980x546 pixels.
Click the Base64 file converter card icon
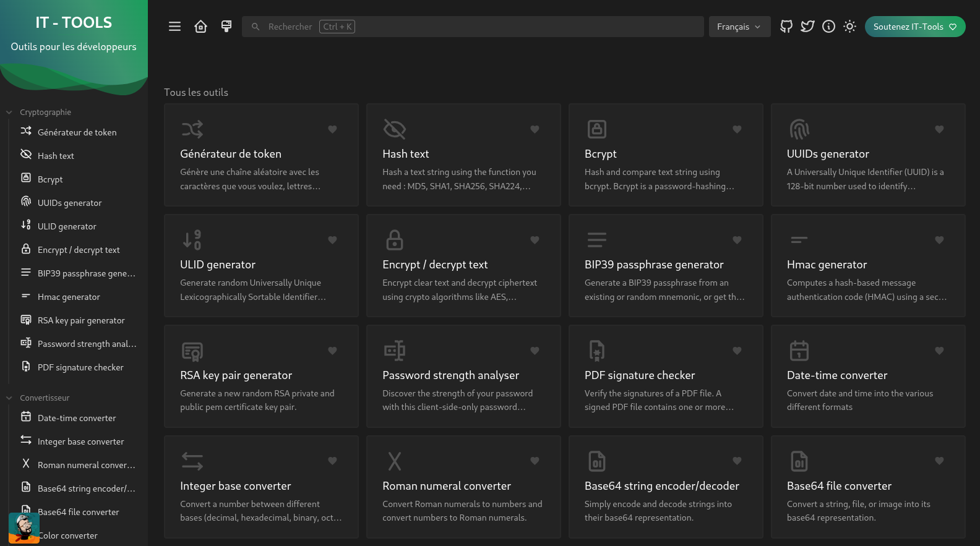pyautogui.click(x=799, y=461)
